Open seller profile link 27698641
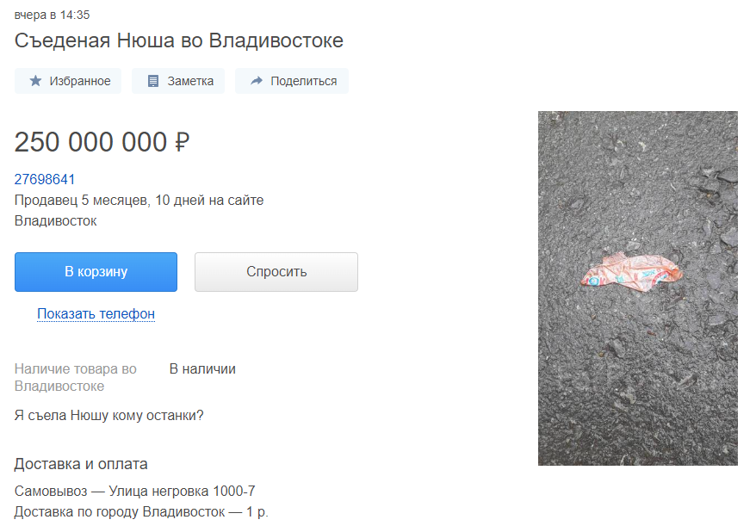This screenshot has width=756, height=532. coord(45,179)
